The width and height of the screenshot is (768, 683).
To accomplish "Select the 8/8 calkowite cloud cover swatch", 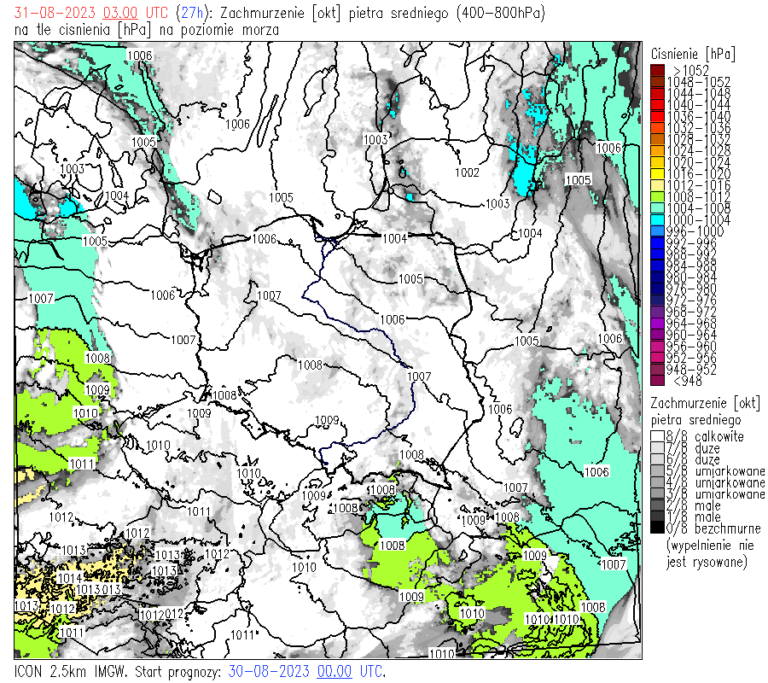I will point(657,437).
